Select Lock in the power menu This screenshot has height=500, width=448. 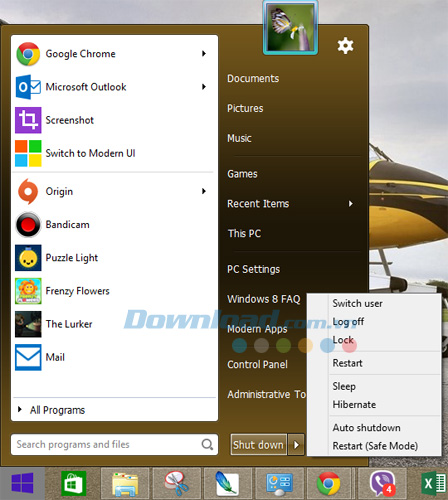coord(343,340)
